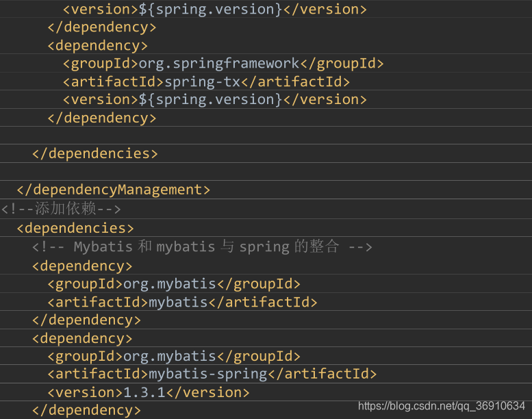Click the second org.mybatis groupId line

[174, 356]
